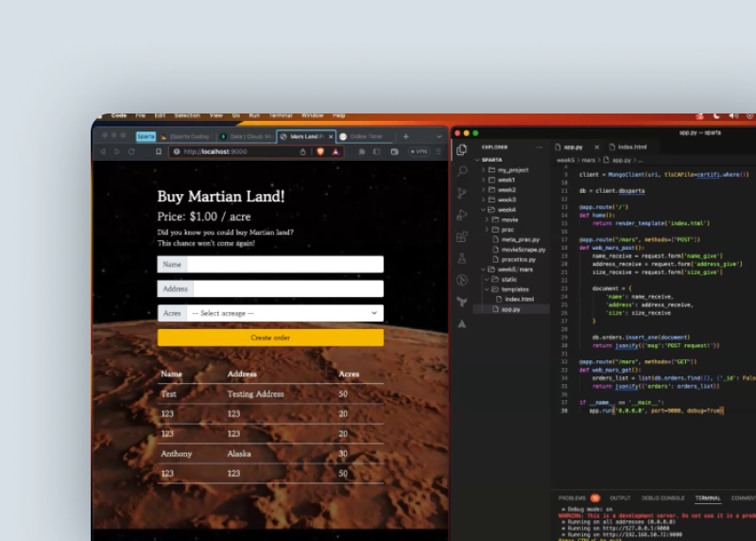This screenshot has width=756, height=541.
Task: Open the Extensions view
Action: coord(461,236)
